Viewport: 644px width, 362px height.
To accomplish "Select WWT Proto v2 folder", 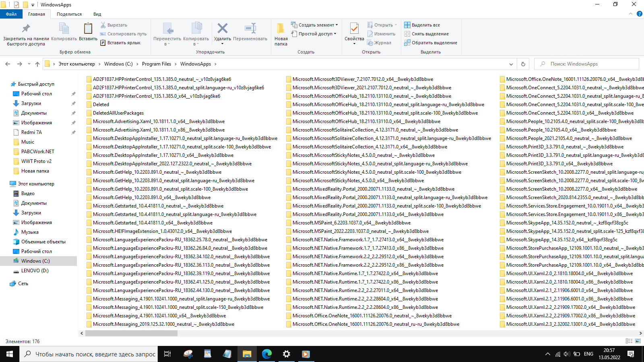I will [36, 161].
